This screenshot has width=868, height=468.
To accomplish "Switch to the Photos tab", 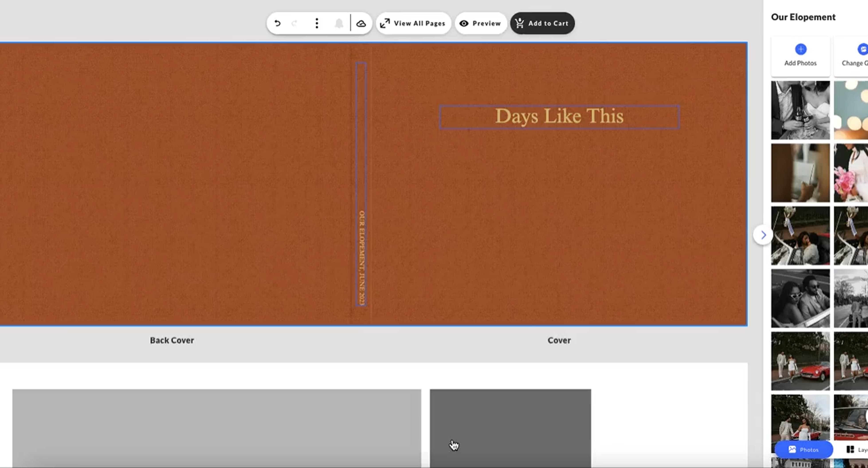I will click(x=804, y=450).
